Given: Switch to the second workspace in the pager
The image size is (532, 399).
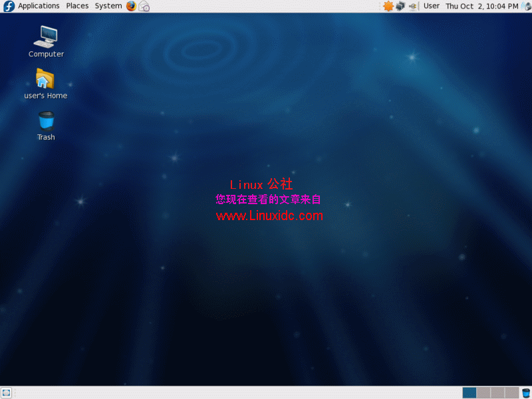Looking at the screenshot, I should point(483,392).
